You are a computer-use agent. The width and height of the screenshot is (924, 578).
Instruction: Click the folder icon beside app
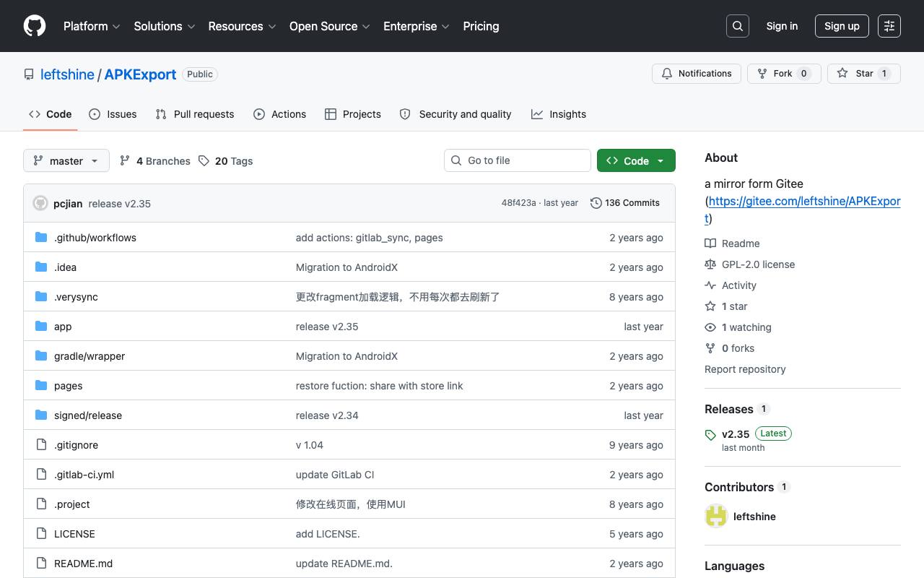[x=41, y=327]
